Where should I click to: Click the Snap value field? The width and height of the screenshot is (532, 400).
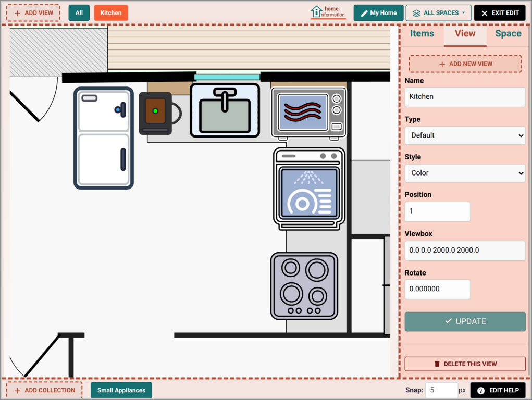[441, 390]
